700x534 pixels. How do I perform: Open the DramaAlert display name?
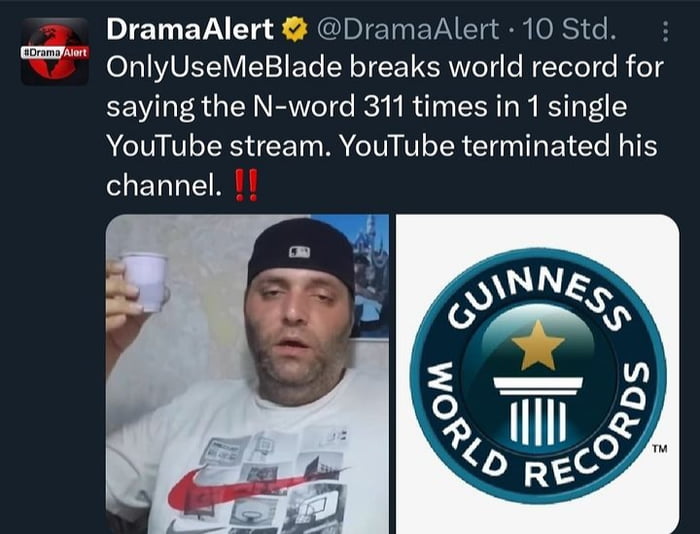(190, 29)
